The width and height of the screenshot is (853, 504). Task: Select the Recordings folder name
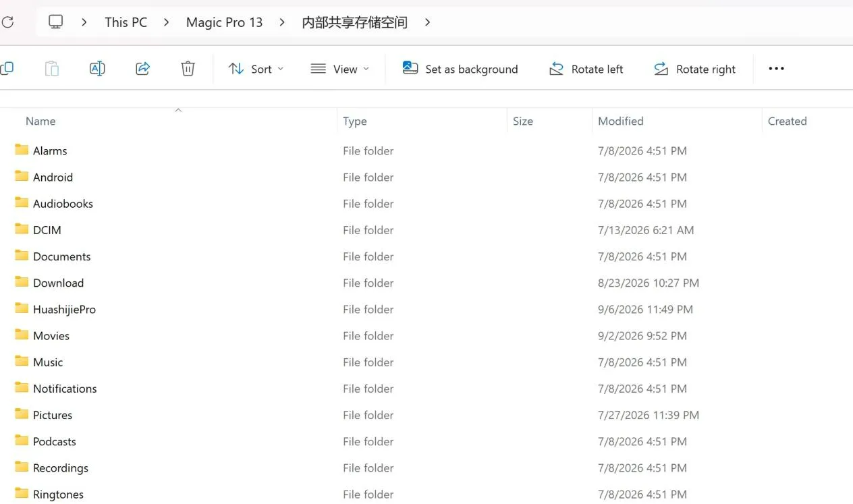[61, 468]
